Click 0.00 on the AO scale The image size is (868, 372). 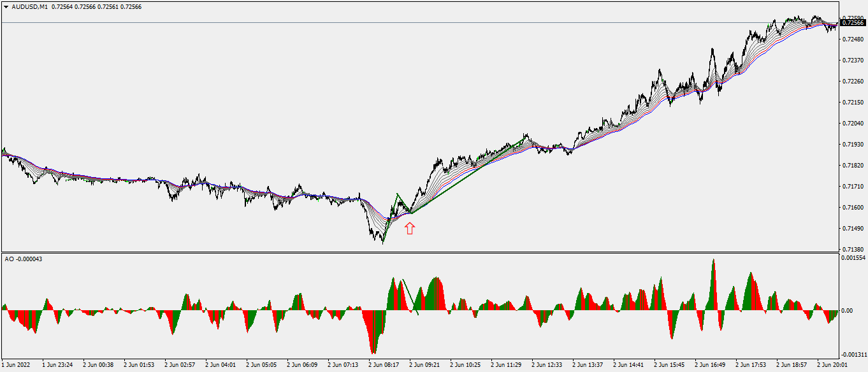848,311
